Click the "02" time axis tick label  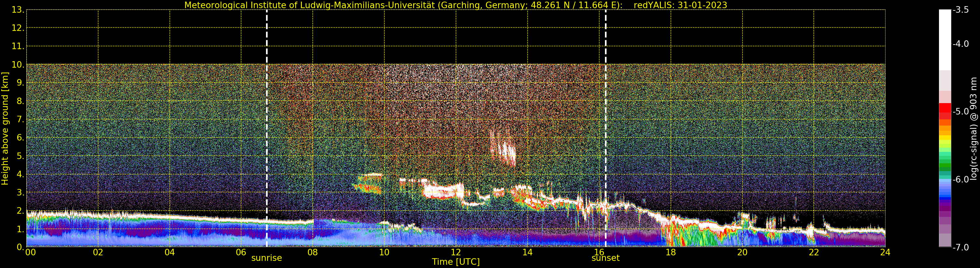point(98,252)
